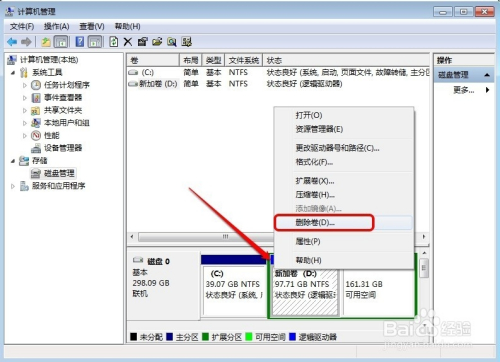
Task: Choose 扩展卷(X) in context menu
Action: pos(343,181)
